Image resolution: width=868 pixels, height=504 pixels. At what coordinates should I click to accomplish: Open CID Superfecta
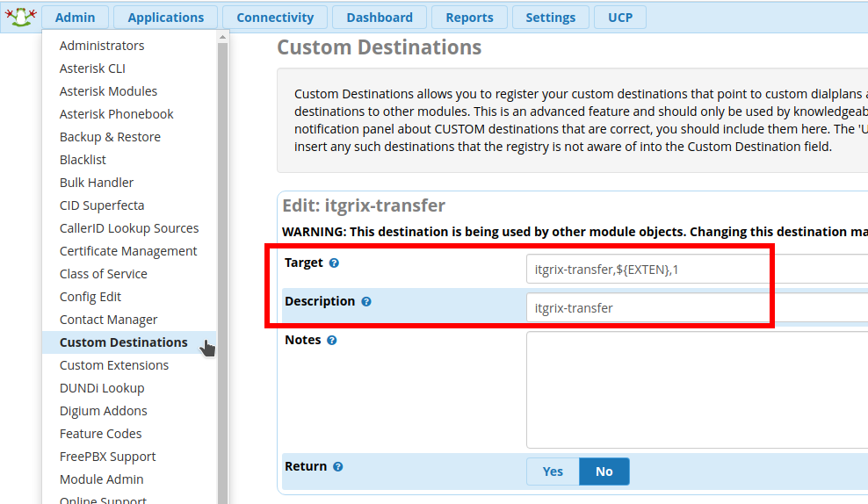pos(102,205)
